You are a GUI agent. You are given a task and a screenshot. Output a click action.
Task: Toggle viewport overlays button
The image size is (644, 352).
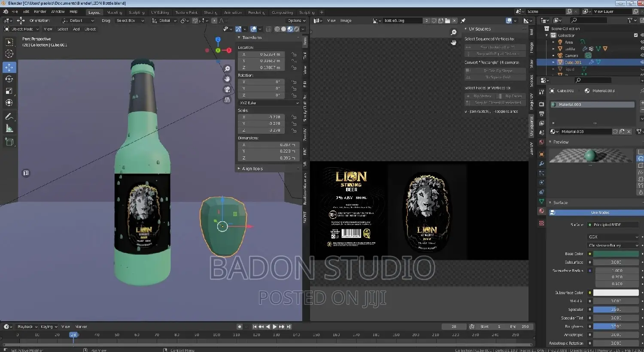(254, 29)
